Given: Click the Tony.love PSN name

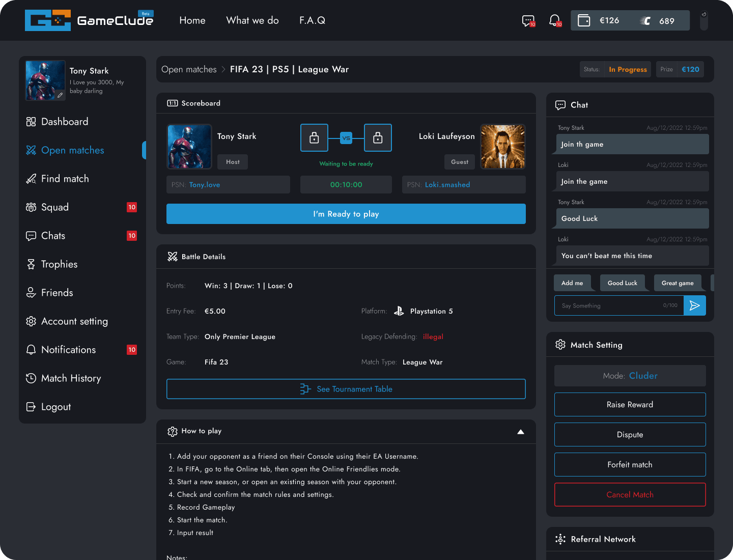Looking at the screenshot, I should [205, 185].
